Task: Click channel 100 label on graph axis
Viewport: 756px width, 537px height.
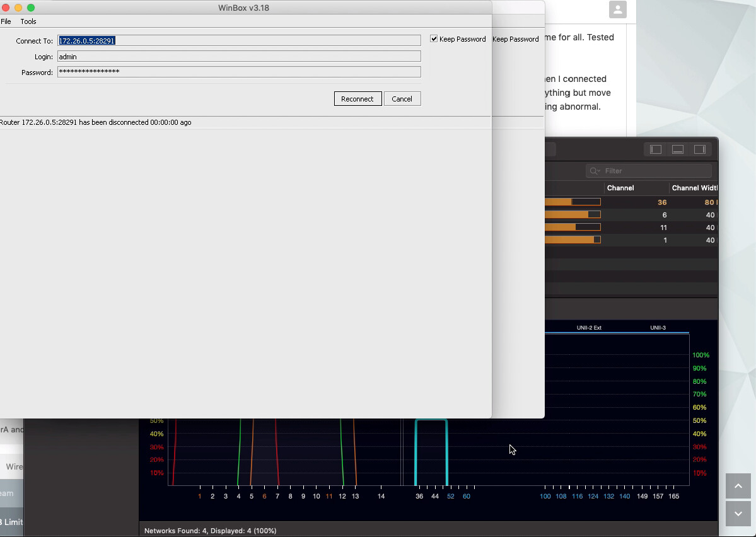Action: (x=545, y=496)
